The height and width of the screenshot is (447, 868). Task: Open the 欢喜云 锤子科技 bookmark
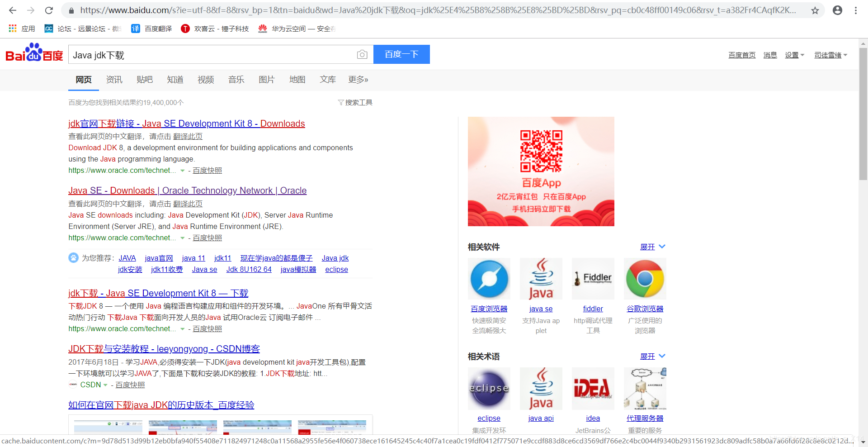pos(215,29)
